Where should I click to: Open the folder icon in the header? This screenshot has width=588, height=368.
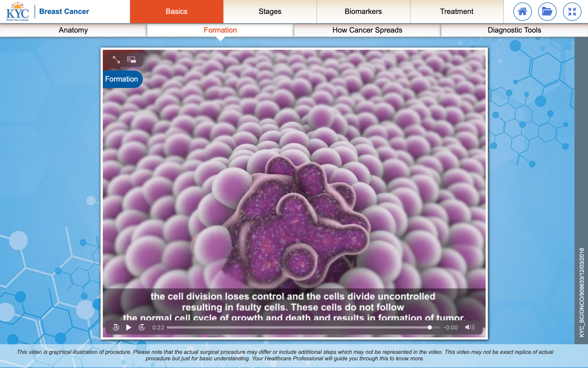pos(547,11)
